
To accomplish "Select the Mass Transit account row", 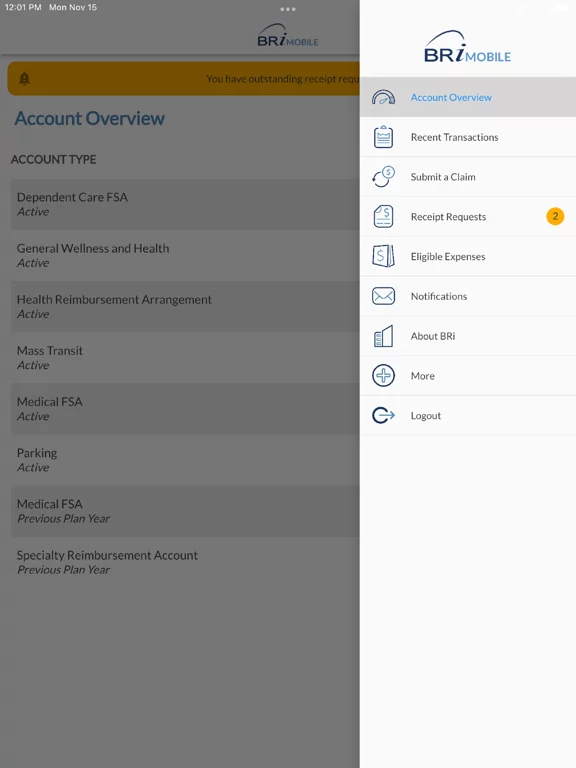I will 185,358.
